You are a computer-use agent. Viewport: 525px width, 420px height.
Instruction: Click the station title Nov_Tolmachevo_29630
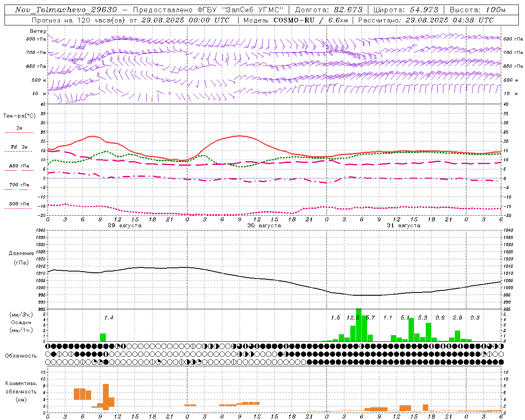tap(66, 10)
